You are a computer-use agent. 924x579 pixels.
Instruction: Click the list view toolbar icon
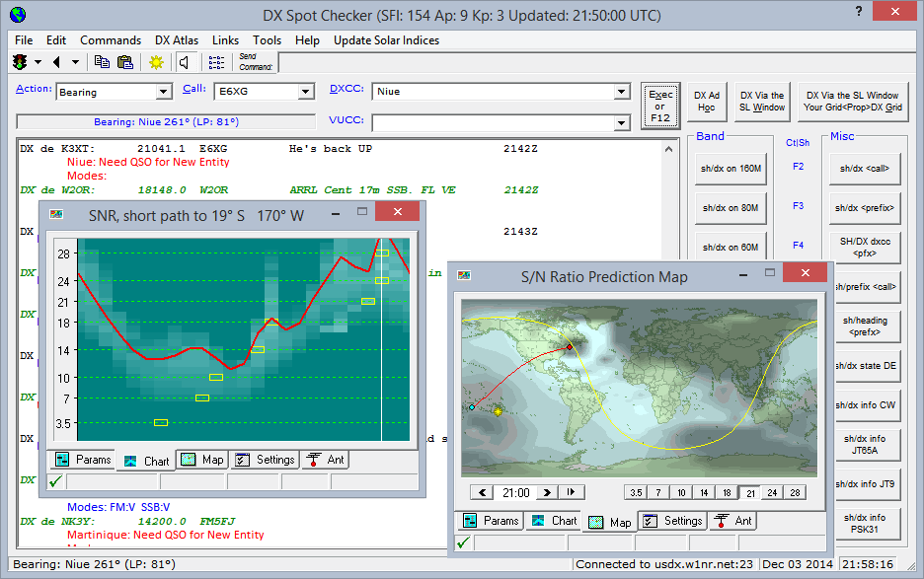point(216,62)
